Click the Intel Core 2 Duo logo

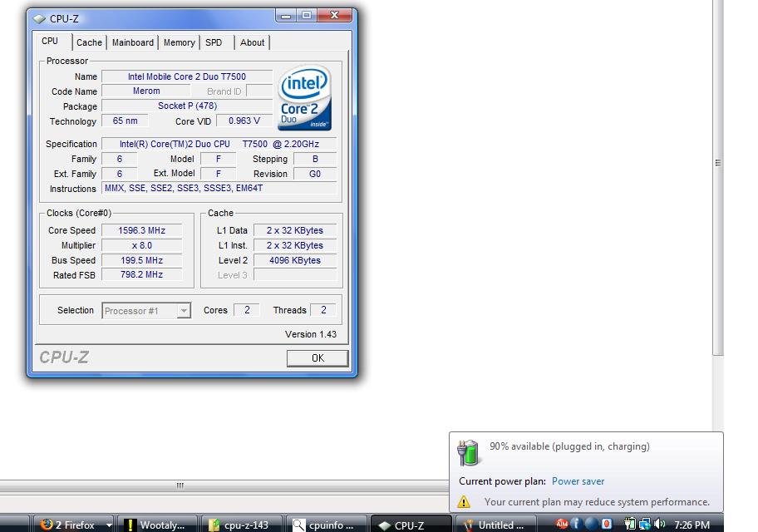point(304,98)
